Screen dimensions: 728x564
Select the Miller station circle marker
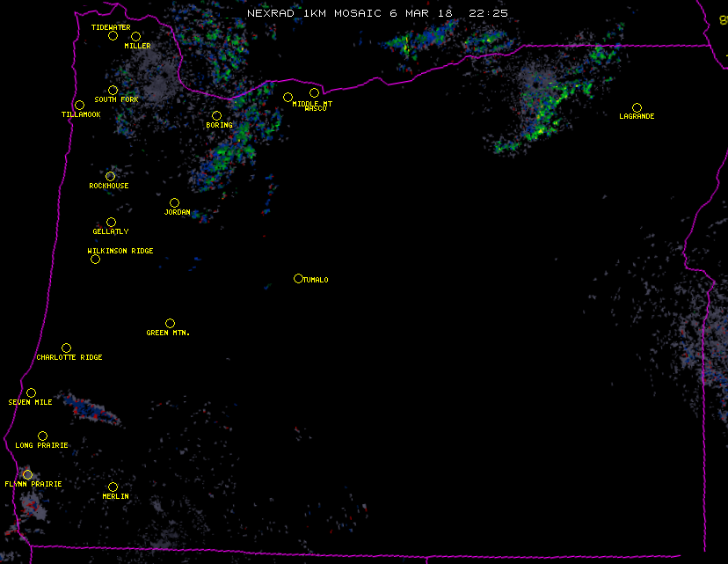tap(135, 36)
